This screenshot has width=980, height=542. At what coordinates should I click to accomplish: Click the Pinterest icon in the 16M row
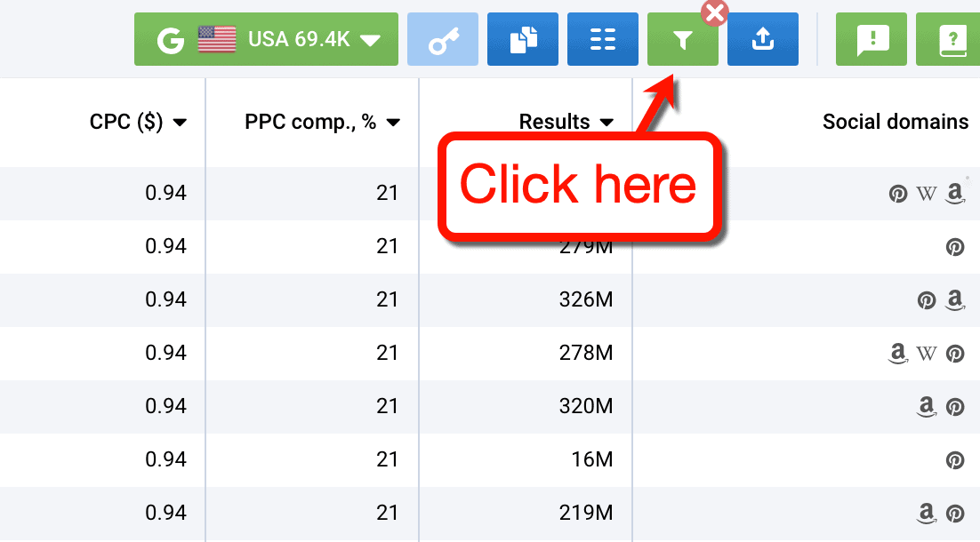pos(954,459)
